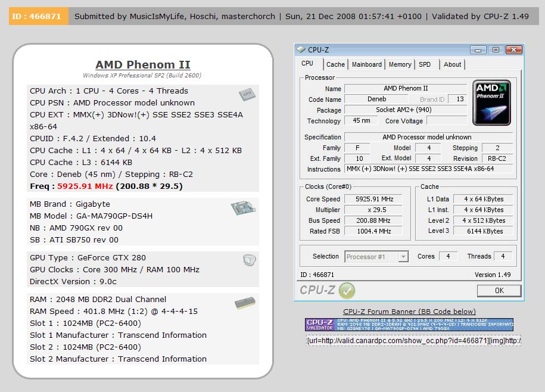545x392 pixels.
Task: Click the Bus Speed 200.88 MHz field
Action: [x=373, y=220]
